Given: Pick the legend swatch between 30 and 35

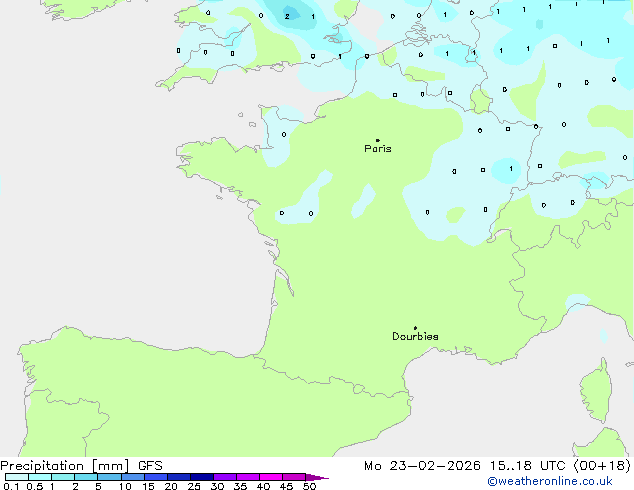Looking at the screenshot, I should click(225, 477).
